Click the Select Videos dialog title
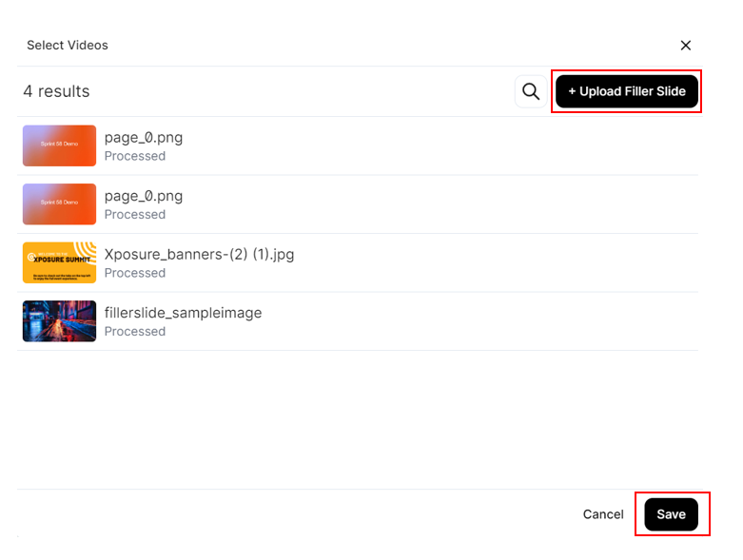 [68, 46]
